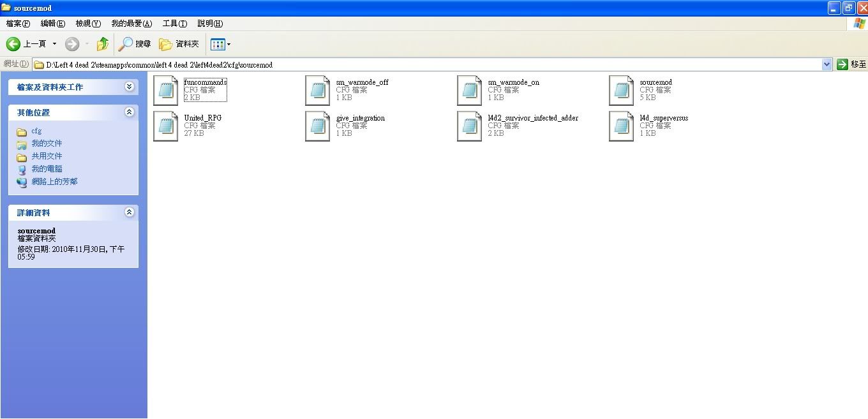Image resolution: width=868 pixels, height=419 pixels.
Task: Select the l4d_superversus file icon
Action: [622, 126]
